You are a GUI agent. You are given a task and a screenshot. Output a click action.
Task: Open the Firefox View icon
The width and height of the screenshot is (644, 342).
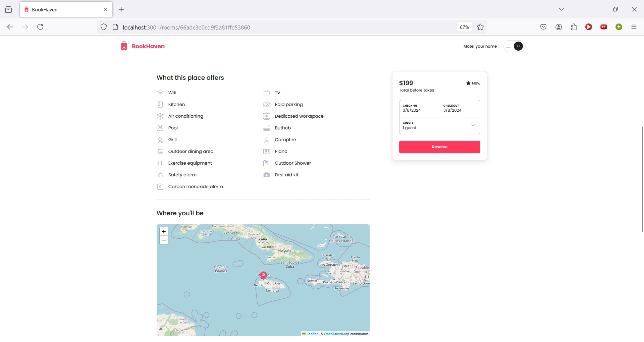coord(9,10)
